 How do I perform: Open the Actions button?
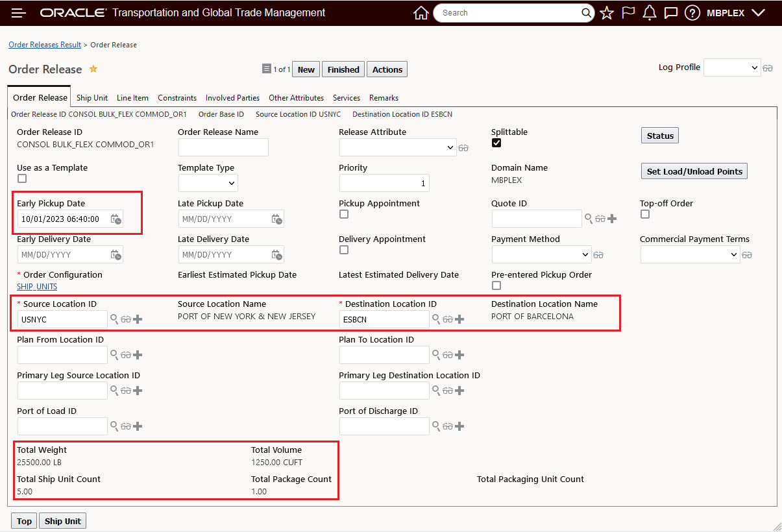click(387, 69)
